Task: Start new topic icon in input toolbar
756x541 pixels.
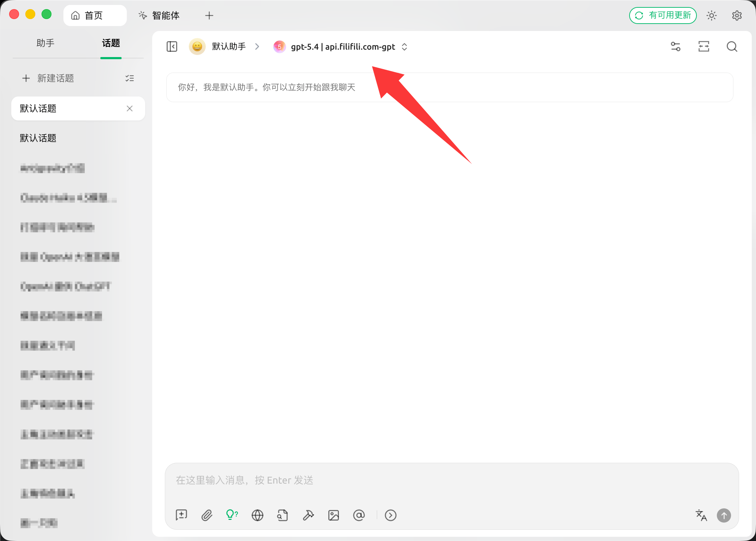Action: pos(181,515)
